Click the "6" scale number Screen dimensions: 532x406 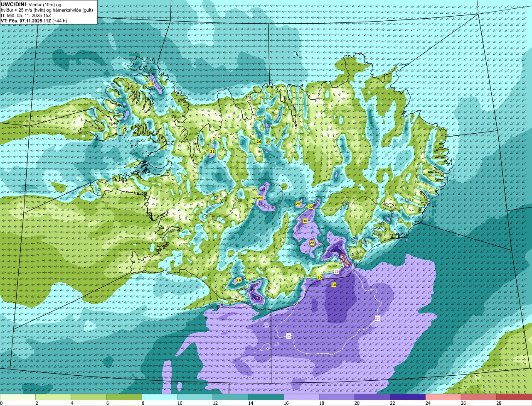[x=107, y=403]
